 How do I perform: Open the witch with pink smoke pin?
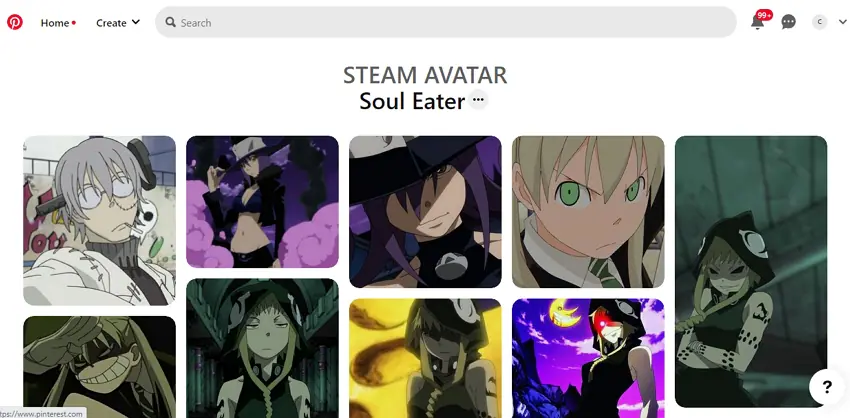point(262,202)
